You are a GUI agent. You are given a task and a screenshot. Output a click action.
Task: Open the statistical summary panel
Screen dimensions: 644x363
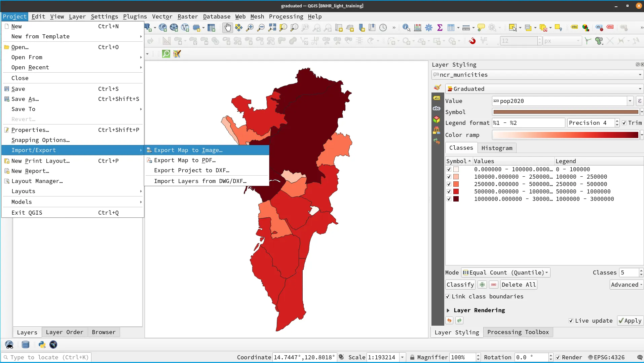tap(440, 28)
